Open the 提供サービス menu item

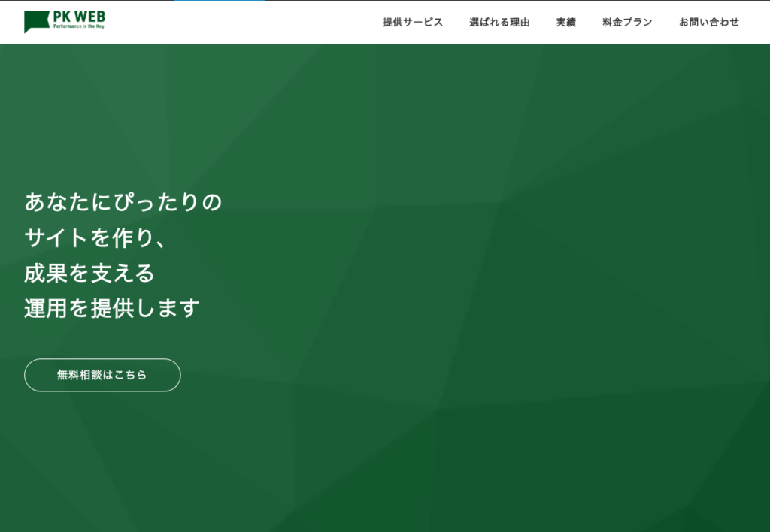tap(413, 22)
